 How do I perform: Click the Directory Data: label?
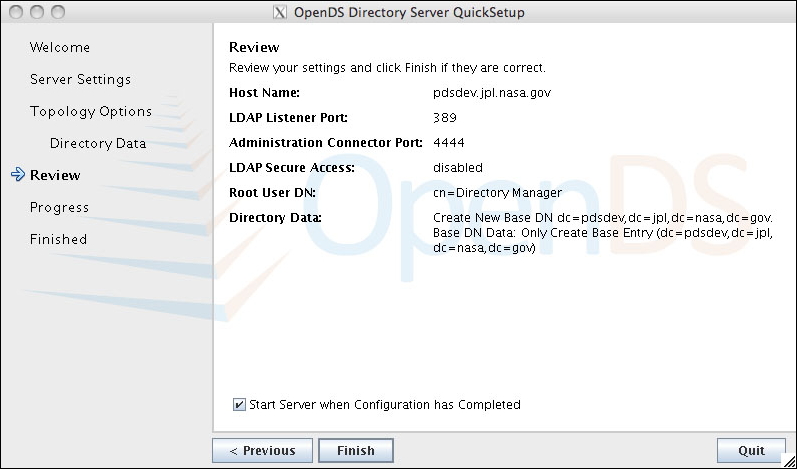[x=275, y=218]
